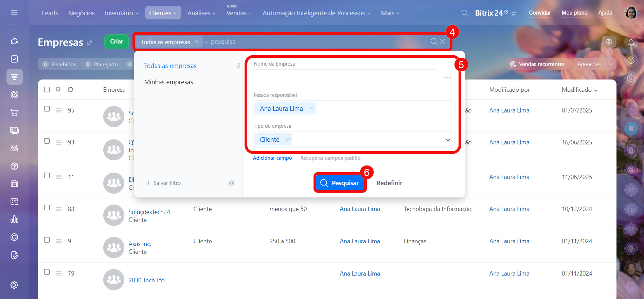Check the box for company ID 83
The image size is (644, 299).
(x=47, y=207)
